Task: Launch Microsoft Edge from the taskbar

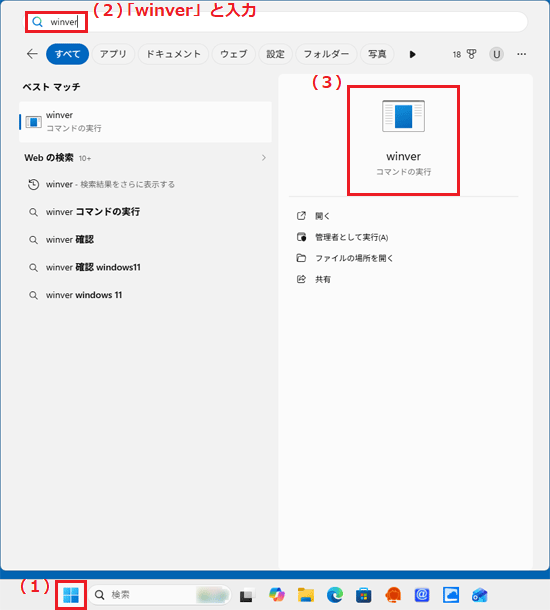Action: point(335,595)
